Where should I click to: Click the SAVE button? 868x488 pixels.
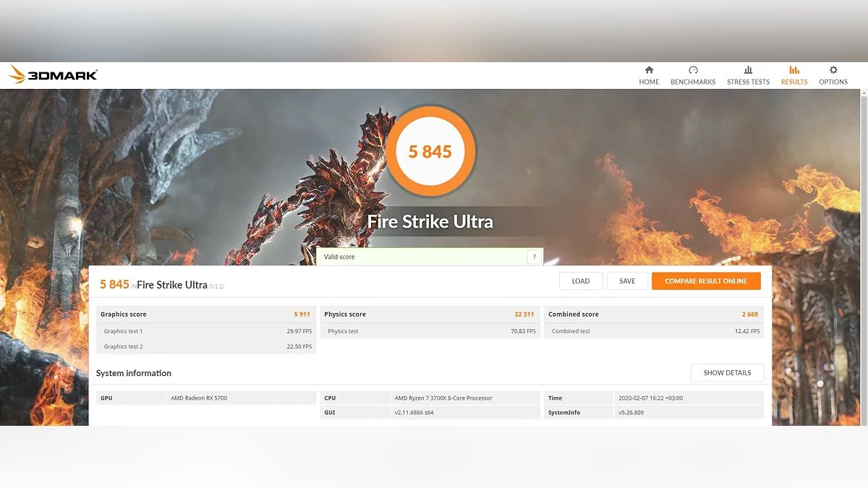[627, 281]
